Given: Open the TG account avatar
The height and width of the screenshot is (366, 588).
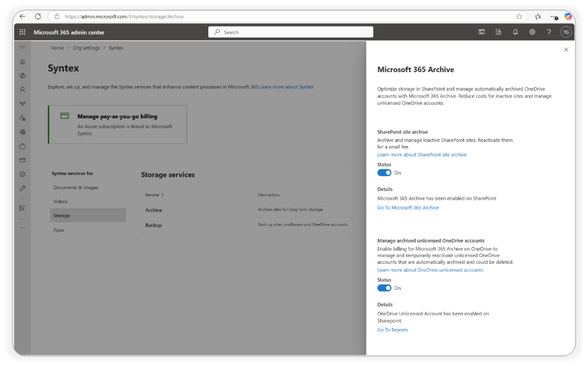Looking at the screenshot, I should [x=566, y=32].
